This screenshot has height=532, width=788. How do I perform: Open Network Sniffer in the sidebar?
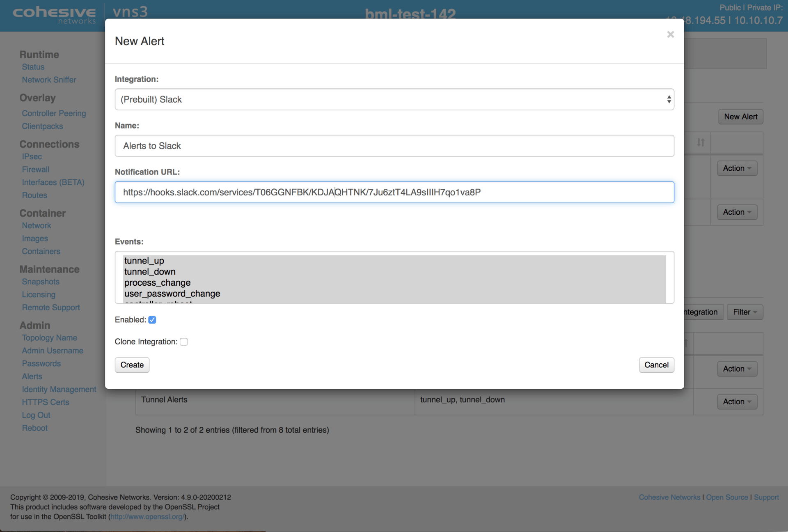click(49, 80)
